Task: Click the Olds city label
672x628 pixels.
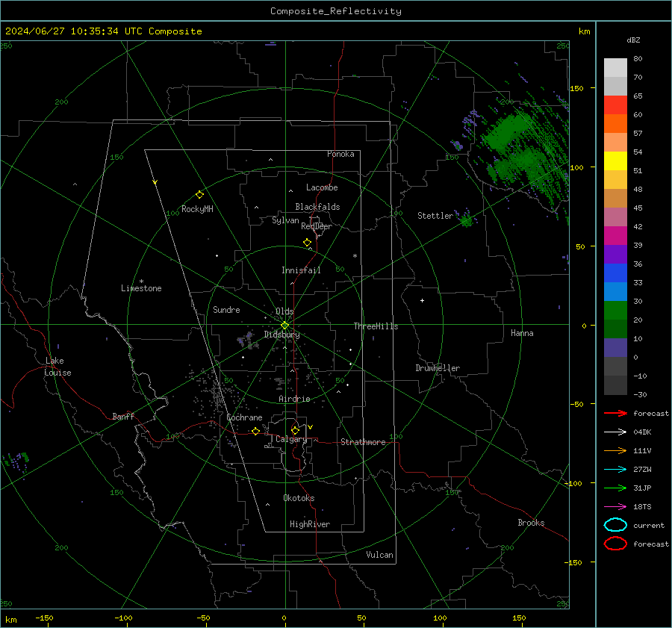Action: pos(284,311)
